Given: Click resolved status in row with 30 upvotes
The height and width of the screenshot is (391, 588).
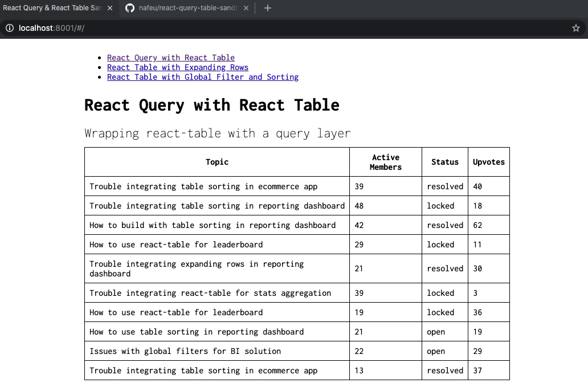Looking at the screenshot, I should point(445,268).
